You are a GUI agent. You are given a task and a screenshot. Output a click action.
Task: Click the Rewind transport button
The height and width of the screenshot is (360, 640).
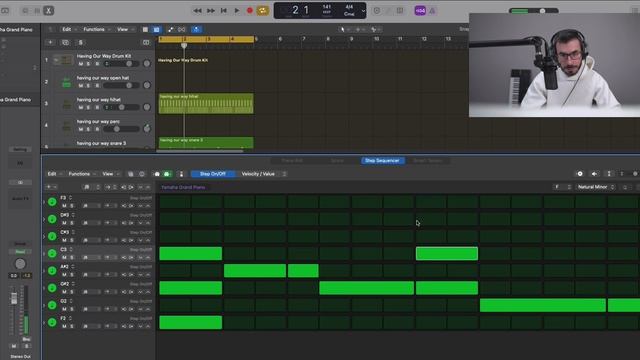[x=198, y=11]
